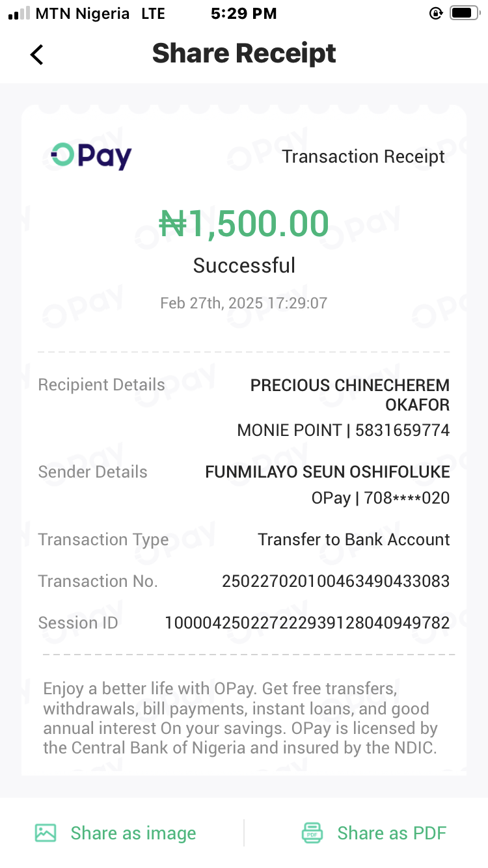This screenshot has width=488, height=868.
Task: Tap the Transfer to Bank Account text
Action: coord(353,539)
